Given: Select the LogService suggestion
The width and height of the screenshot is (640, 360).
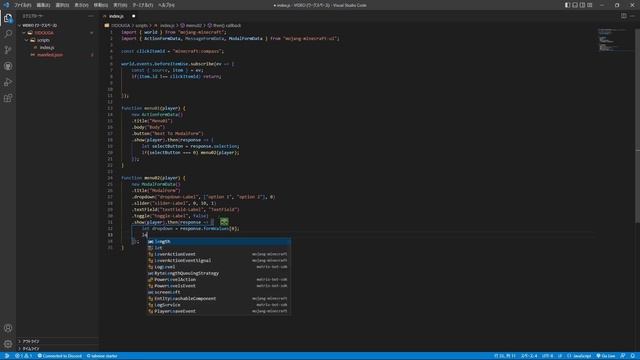Looking at the screenshot, I should (219, 304).
